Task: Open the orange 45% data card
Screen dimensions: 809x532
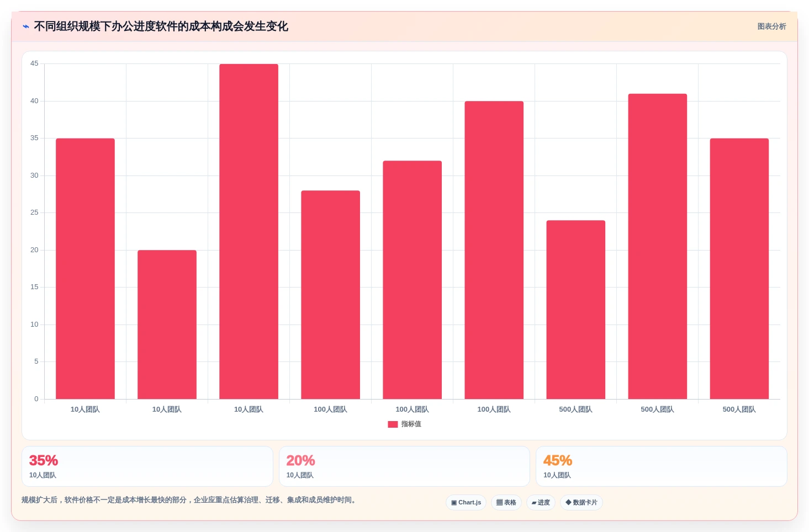Action: point(661,466)
